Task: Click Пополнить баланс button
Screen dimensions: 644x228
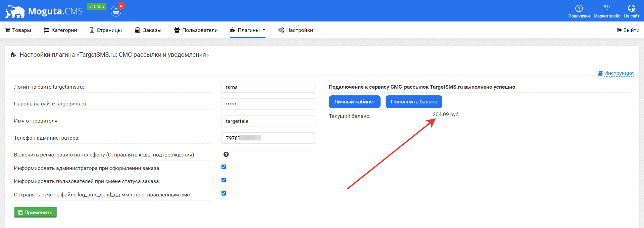Action: point(414,102)
